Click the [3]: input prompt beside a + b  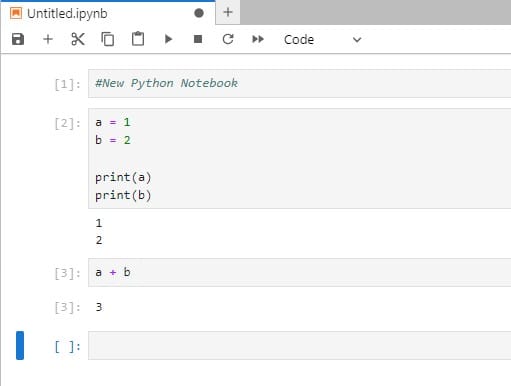pos(68,273)
